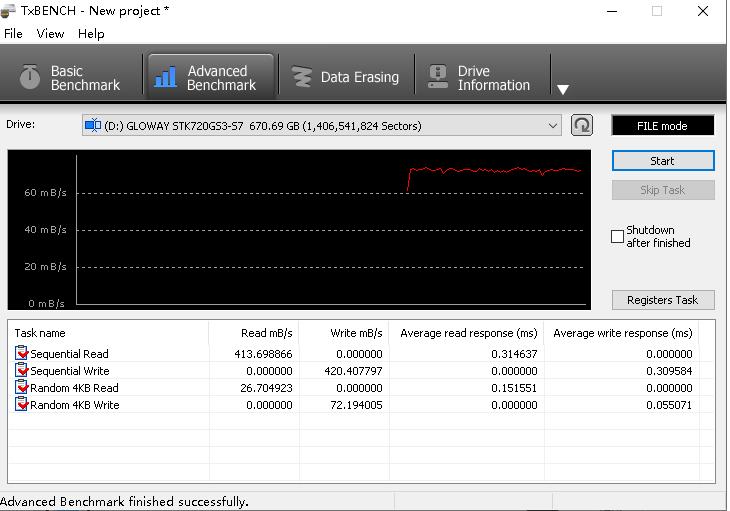Click the Skip Task button

tap(662, 190)
